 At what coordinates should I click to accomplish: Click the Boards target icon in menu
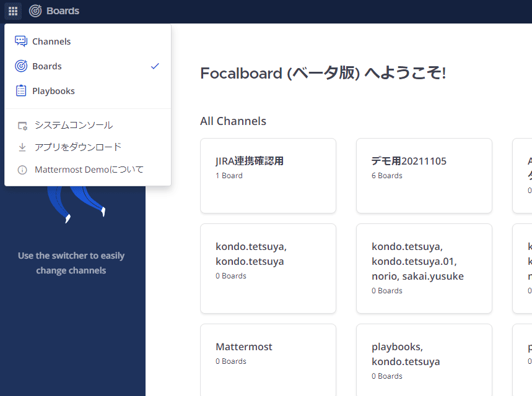(x=21, y=66)
